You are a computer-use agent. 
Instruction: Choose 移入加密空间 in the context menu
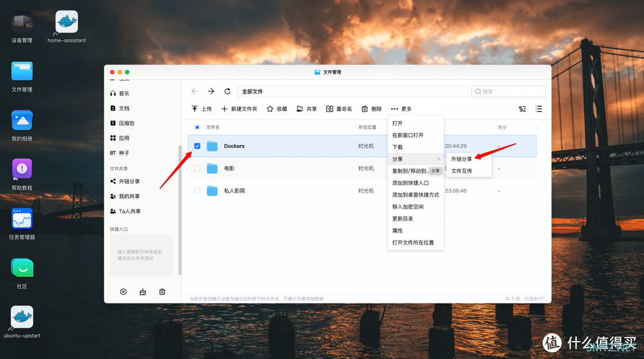(416, 206)
